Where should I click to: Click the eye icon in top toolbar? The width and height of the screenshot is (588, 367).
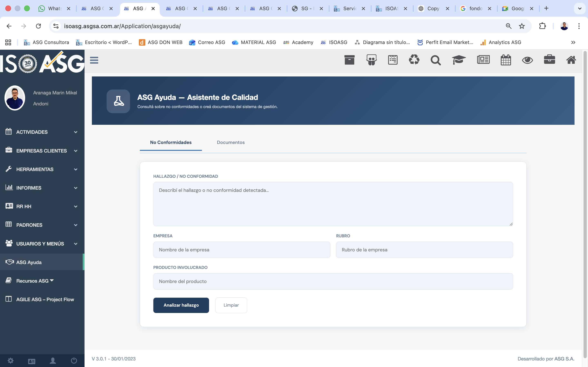tap(527, 60)
